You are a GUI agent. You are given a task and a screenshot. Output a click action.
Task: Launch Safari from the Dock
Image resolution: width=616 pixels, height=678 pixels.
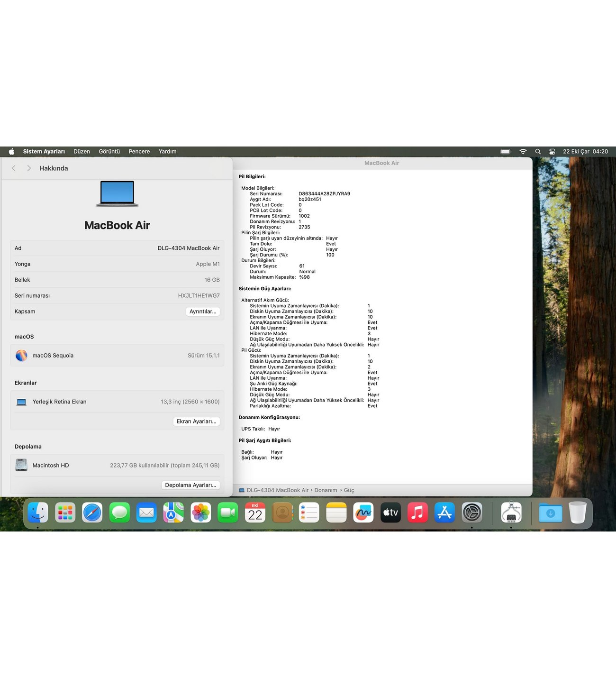click(92, 513)
